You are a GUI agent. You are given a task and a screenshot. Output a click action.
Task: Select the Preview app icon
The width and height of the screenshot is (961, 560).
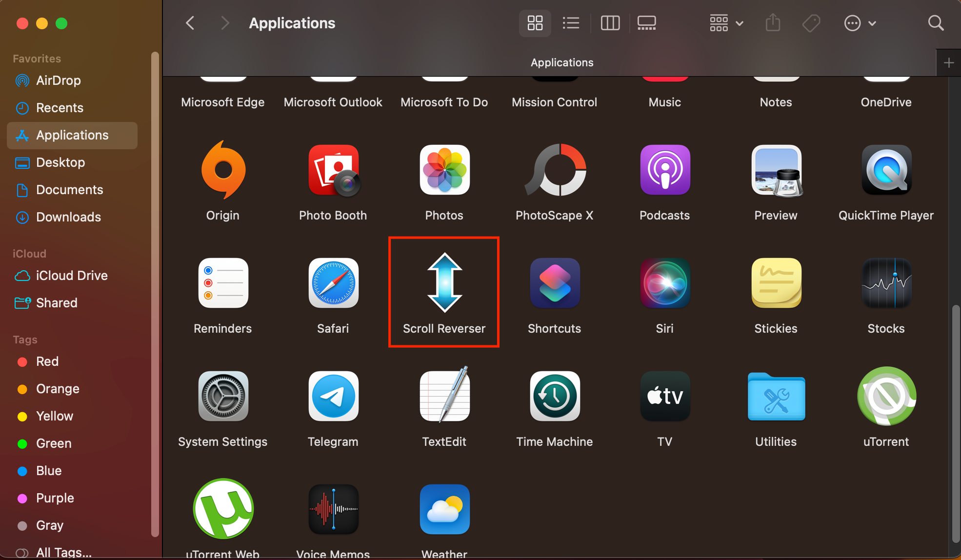click(776, 170)
